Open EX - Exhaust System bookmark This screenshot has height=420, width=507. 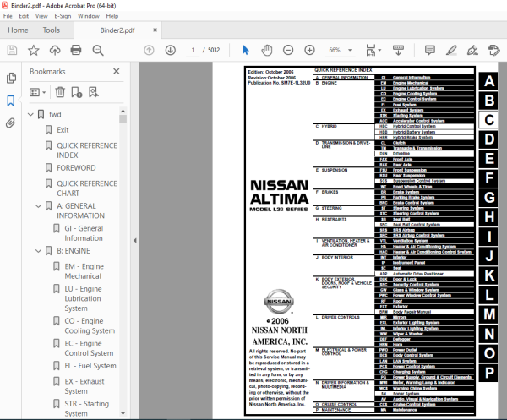(x=84, y=386)
